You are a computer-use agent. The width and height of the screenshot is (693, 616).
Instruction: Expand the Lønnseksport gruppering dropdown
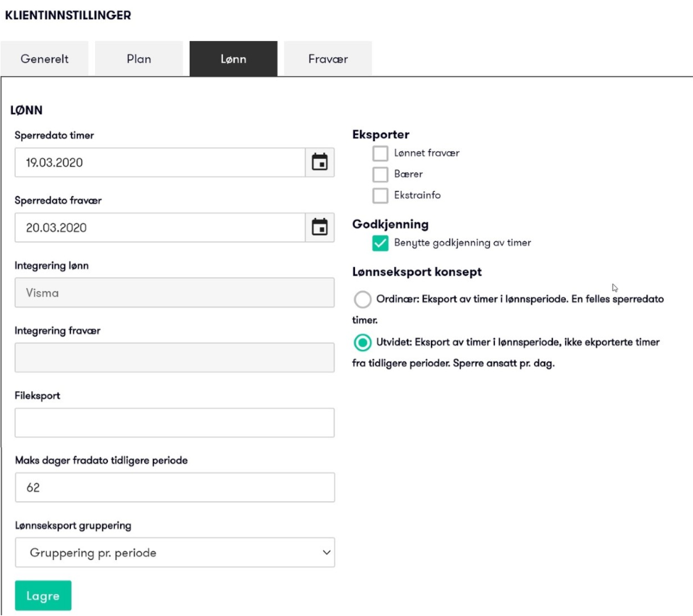click(175, 552)
